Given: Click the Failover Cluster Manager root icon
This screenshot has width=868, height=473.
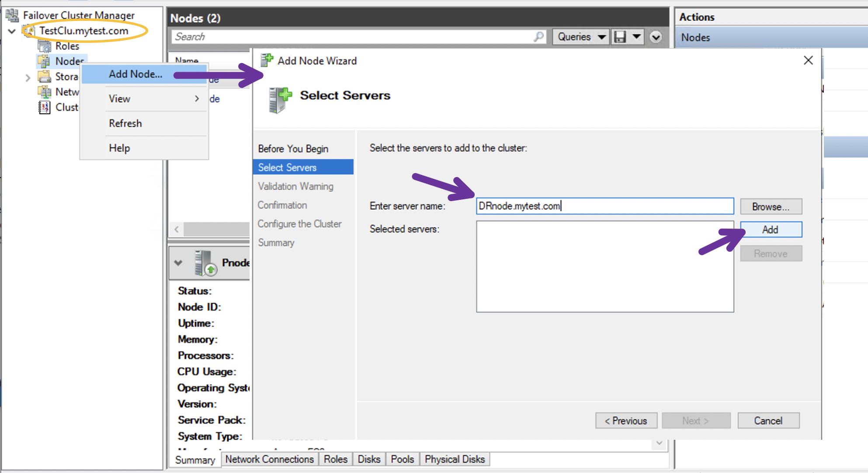Looking at the screenshot, I should click(x=11, y=14).
